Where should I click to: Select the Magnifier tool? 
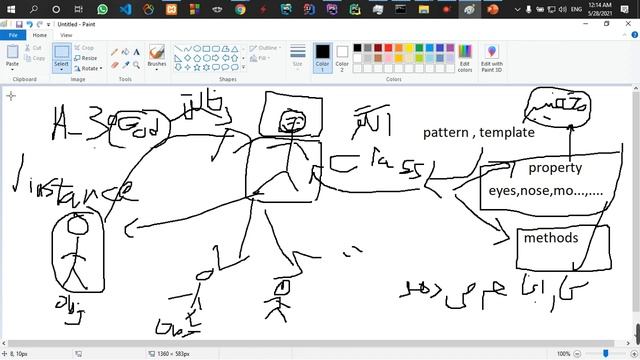point(136,65)
